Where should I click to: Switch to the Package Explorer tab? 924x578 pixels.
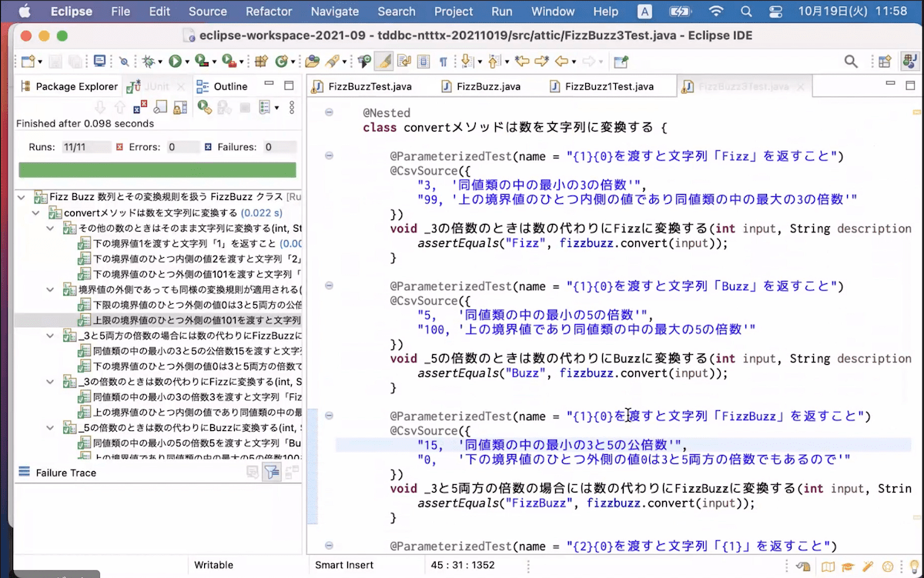tap(69, 86)
